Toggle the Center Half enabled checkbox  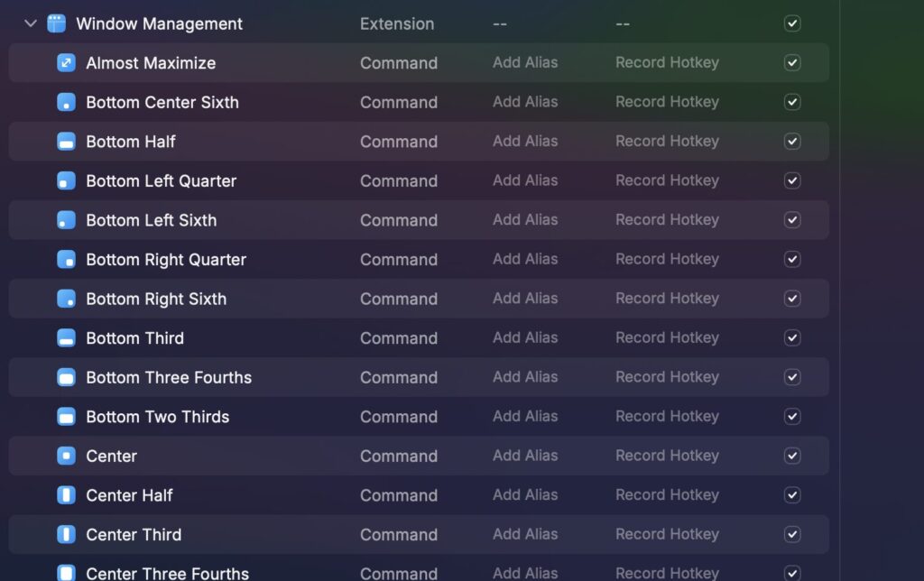[792, 495]
